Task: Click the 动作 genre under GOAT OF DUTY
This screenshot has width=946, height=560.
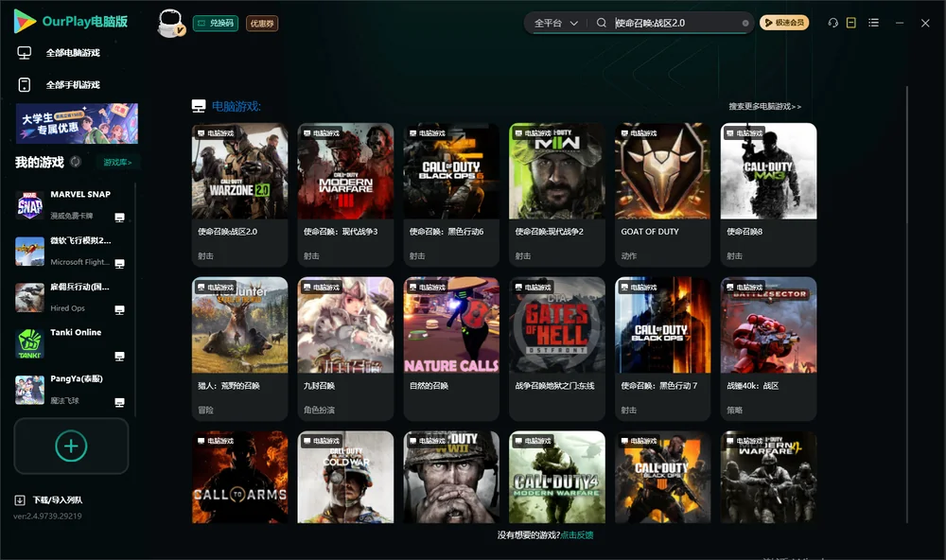Action: pos(629,255)
